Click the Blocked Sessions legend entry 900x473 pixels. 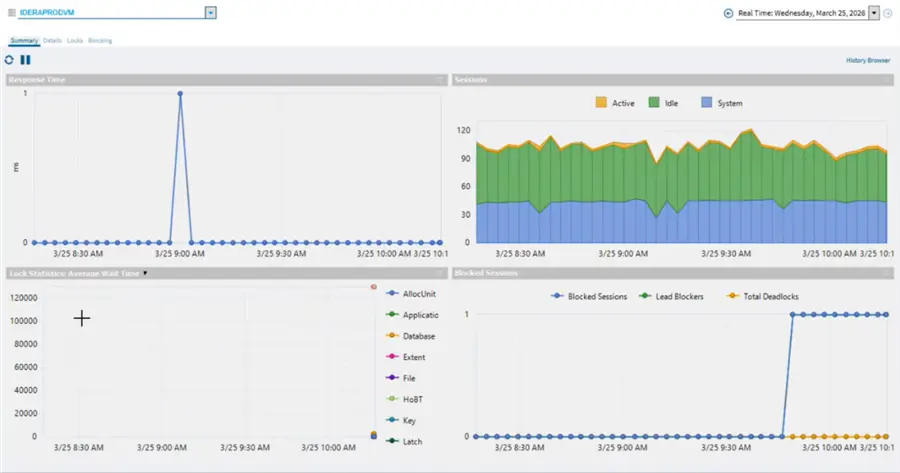point(589,296)
